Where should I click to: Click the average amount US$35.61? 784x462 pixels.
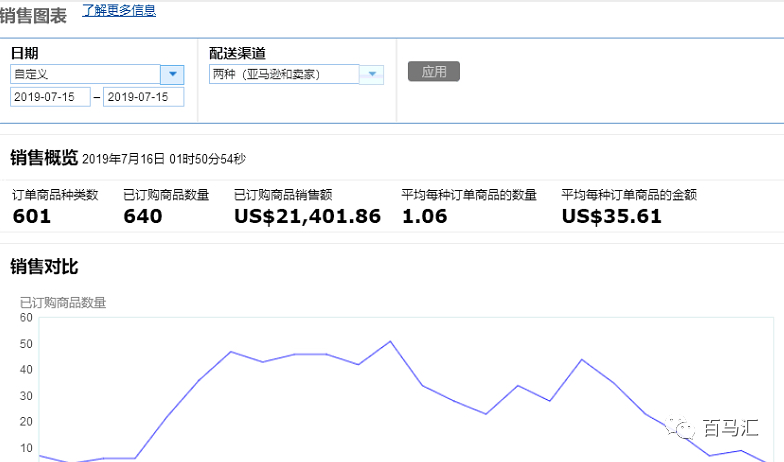click(611, 216)
